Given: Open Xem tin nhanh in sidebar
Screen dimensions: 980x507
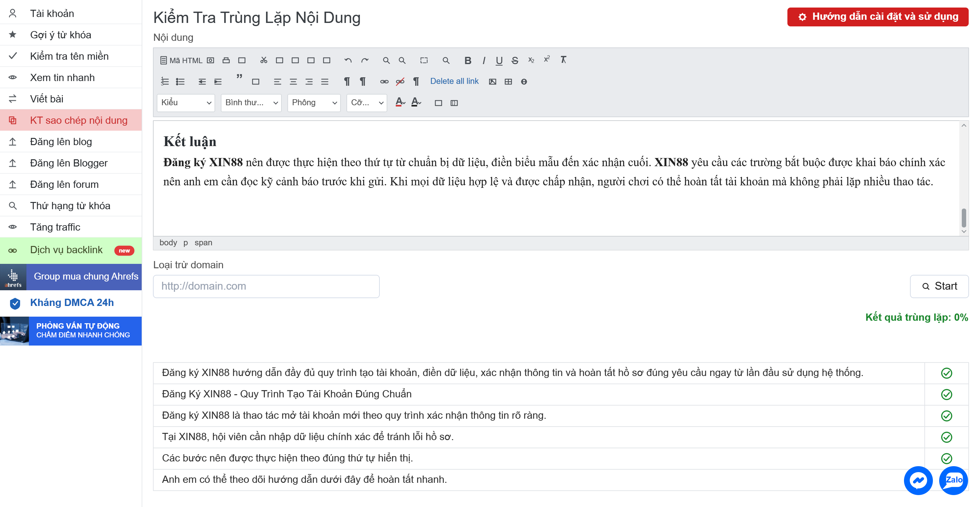Looking at the screenshot, I should click(71, 77).
